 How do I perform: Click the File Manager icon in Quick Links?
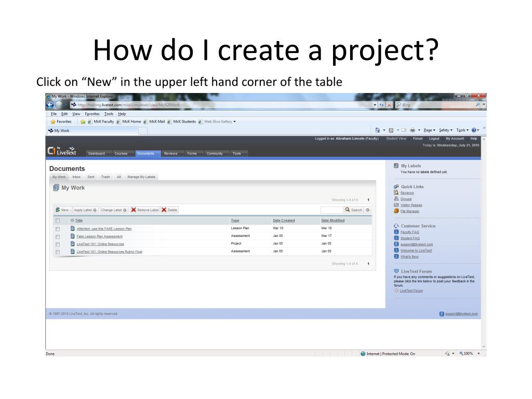(x=396, y=211)
